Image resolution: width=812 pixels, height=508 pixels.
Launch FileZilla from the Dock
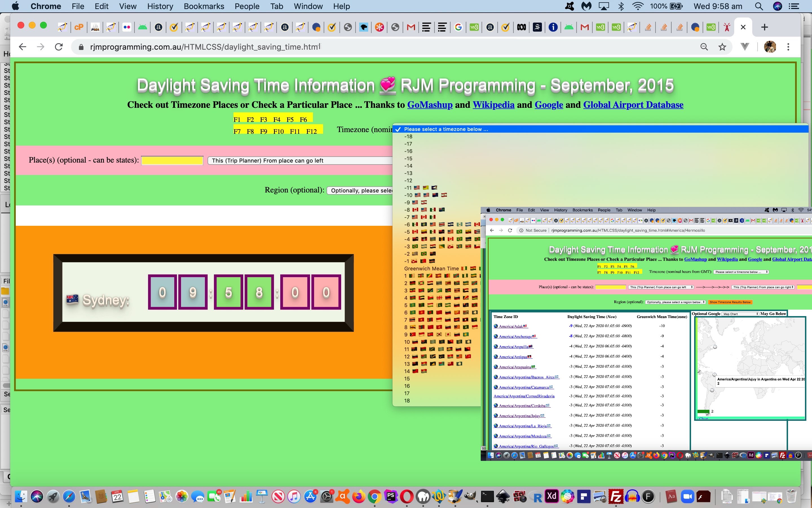coord(616,496)
